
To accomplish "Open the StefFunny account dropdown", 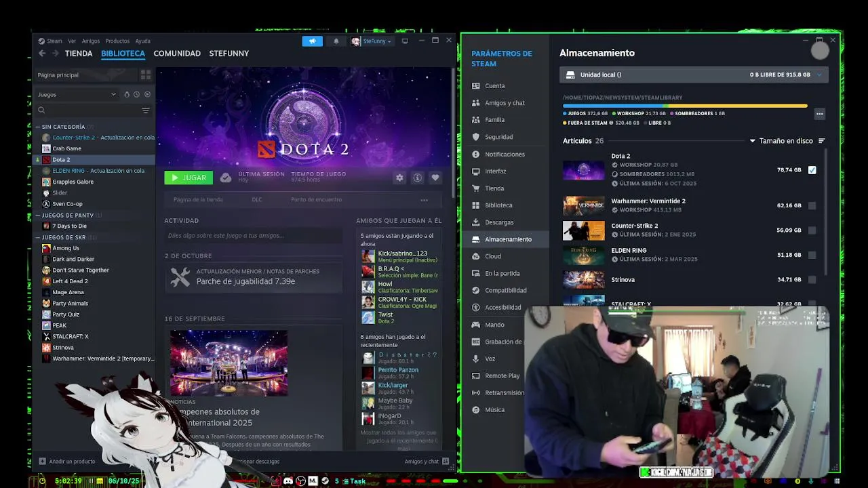I will (x=371, y=41).
